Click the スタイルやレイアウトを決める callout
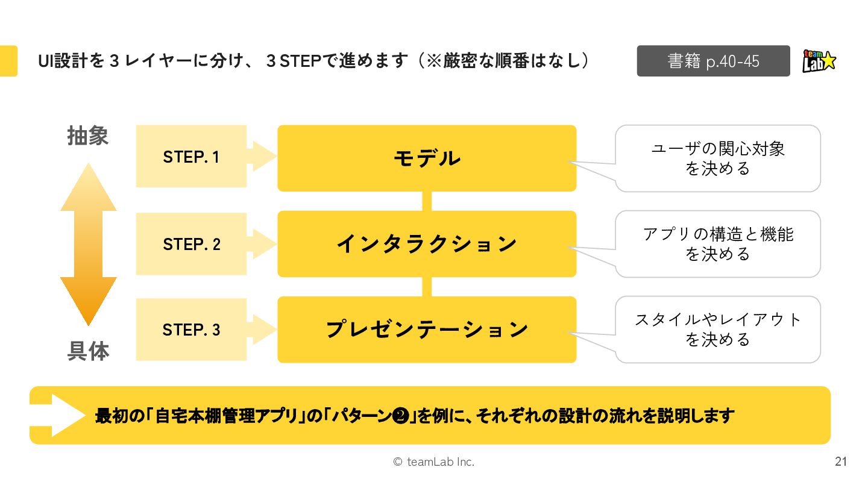Viewport: 868px width, 488px height. 717,329
